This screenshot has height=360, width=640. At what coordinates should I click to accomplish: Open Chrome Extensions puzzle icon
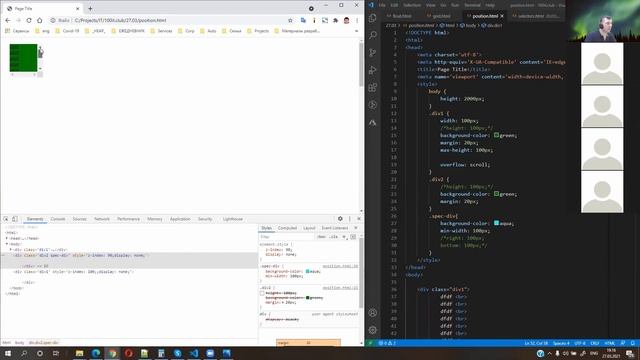click(x=336, y=20)
